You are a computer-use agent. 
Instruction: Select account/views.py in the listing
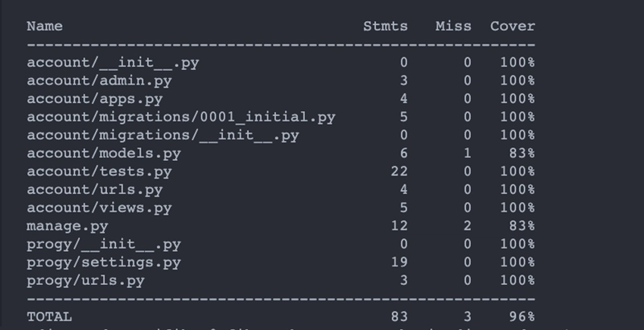(99, 208)
